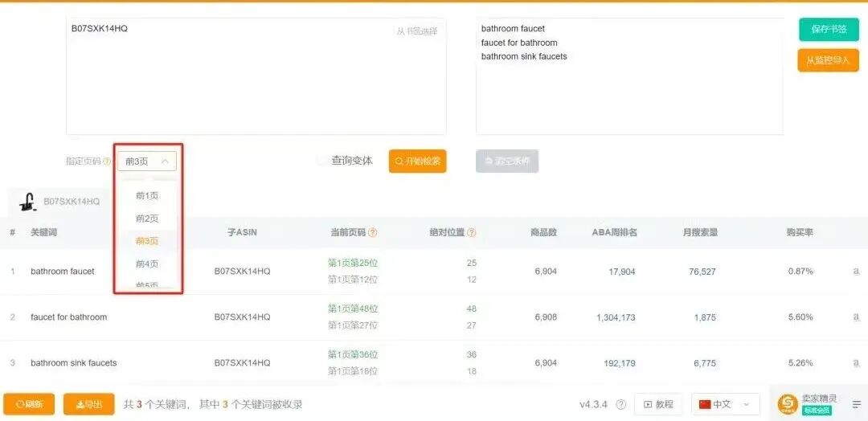Click help icon next to 指定页码
This screenshot has height=421, width=868.
(107, 161)
